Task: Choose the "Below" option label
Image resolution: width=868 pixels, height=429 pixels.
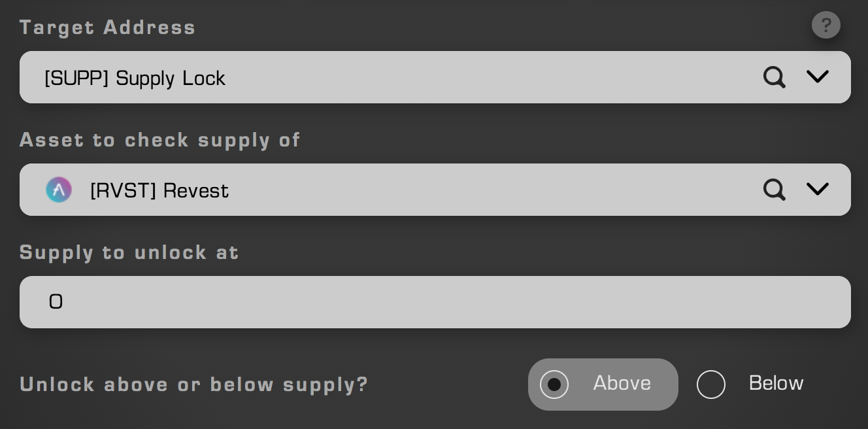Action: coord(776,383)
